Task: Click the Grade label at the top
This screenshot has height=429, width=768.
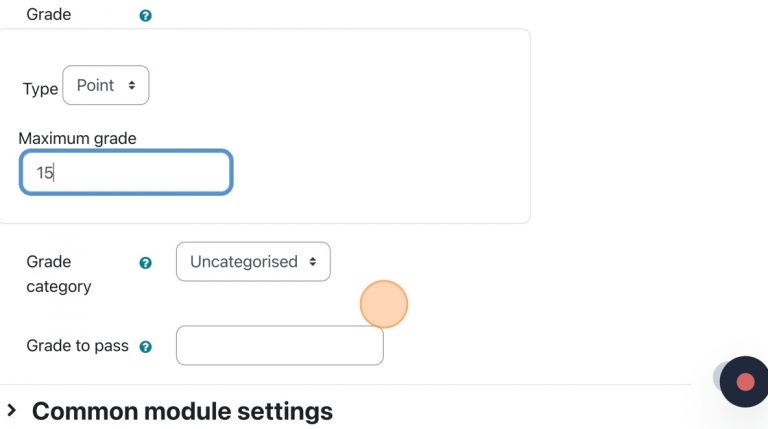Action: (49, 15)
